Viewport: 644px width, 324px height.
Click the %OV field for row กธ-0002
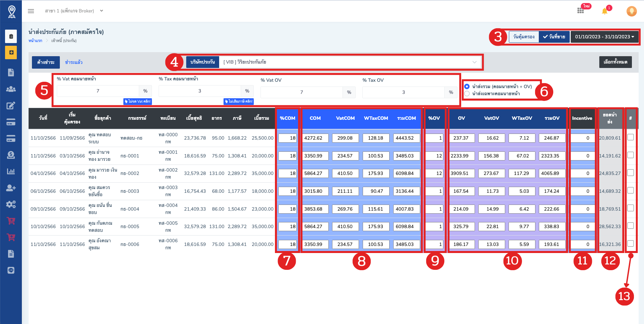pyautogui.click(x=434, y=173)
